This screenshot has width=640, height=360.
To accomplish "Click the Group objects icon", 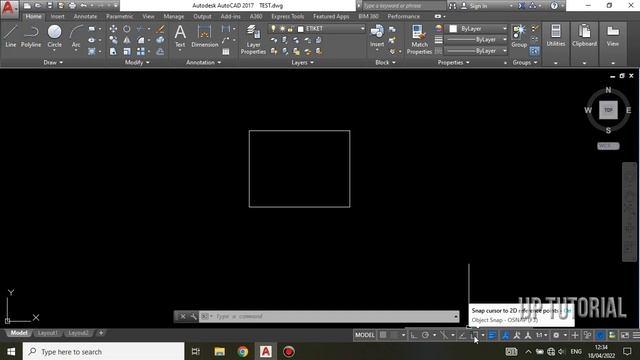I will [x=519, y=36].
